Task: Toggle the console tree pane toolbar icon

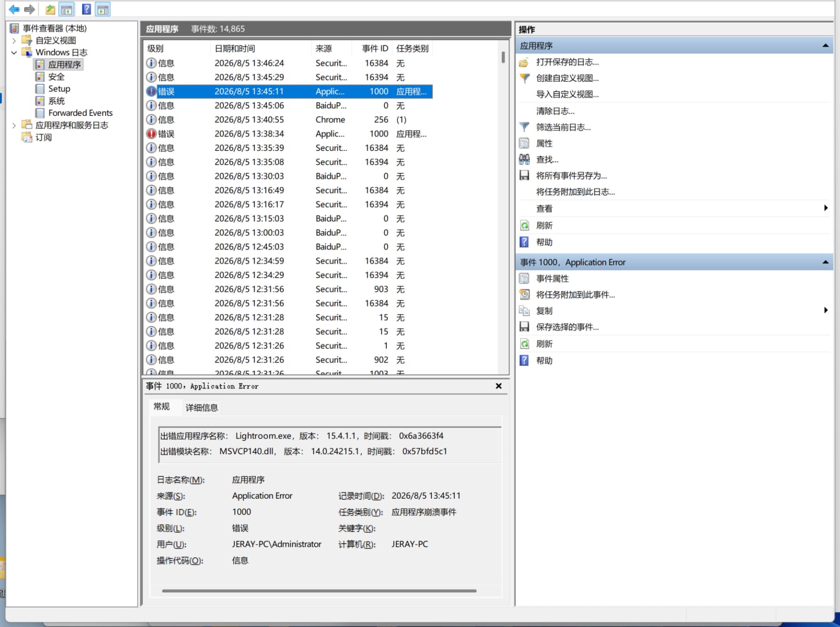Action: pos(67,9)
